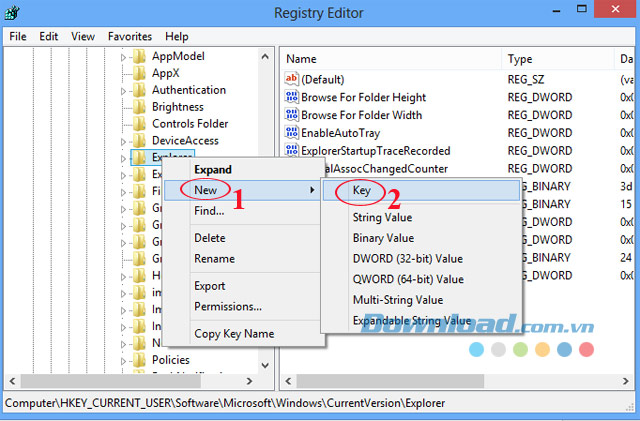Click the Browse For Folder Height DWORD icon
Viewport: 640px width, 421px height.
[x=291, y=97]
